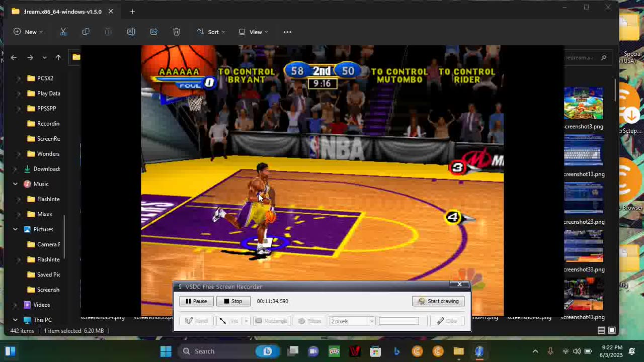Open the See more (three dots) menu
This screenshot has height=362, width=644.
pos(287,32)
